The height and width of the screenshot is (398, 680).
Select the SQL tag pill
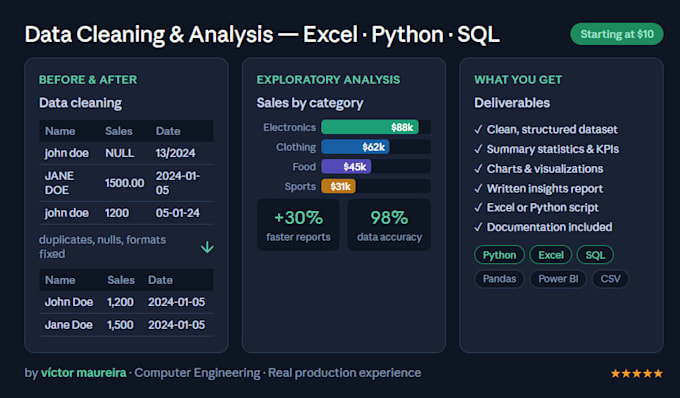[x=595, y=255]
